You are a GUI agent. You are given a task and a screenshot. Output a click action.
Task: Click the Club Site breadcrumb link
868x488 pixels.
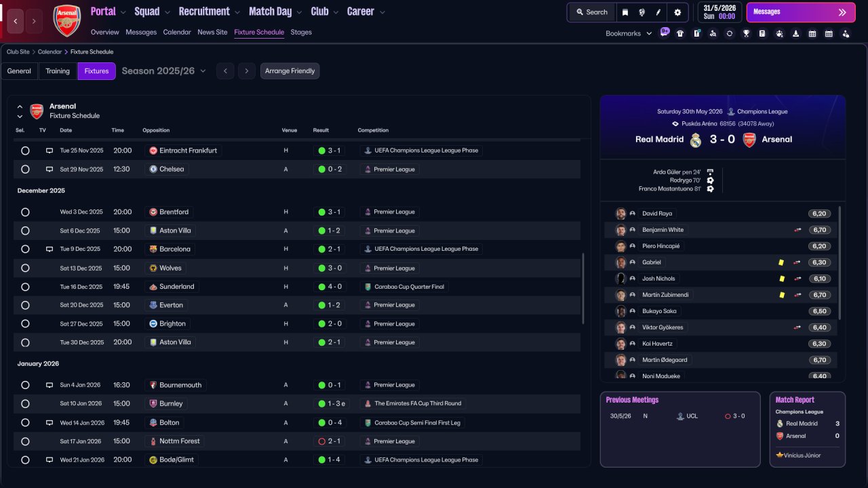[19, 52]
